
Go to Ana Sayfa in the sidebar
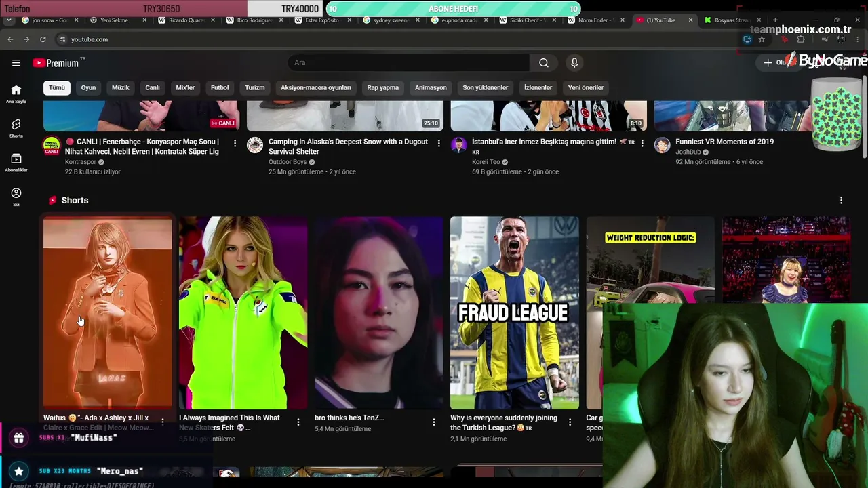pos(16,94)
